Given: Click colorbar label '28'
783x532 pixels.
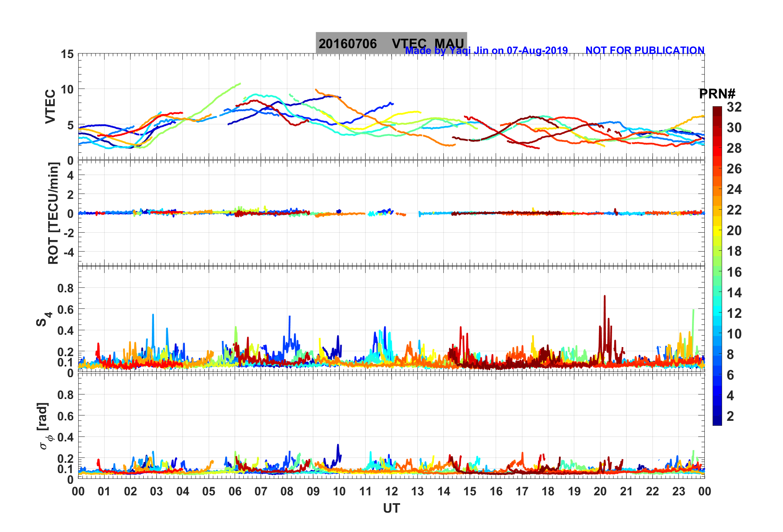Looking at the screenshot, I should point(734,148).
